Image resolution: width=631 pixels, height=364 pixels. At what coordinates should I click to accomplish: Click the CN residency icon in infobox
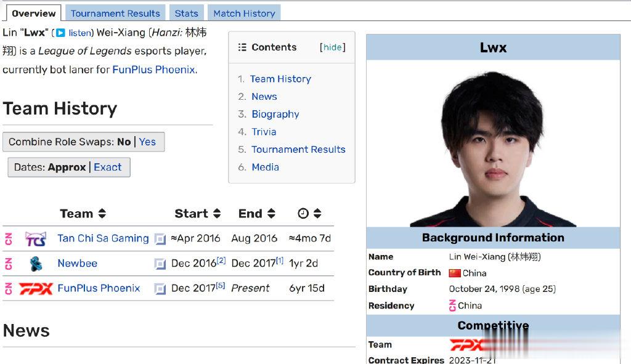[x=452, y=305]
